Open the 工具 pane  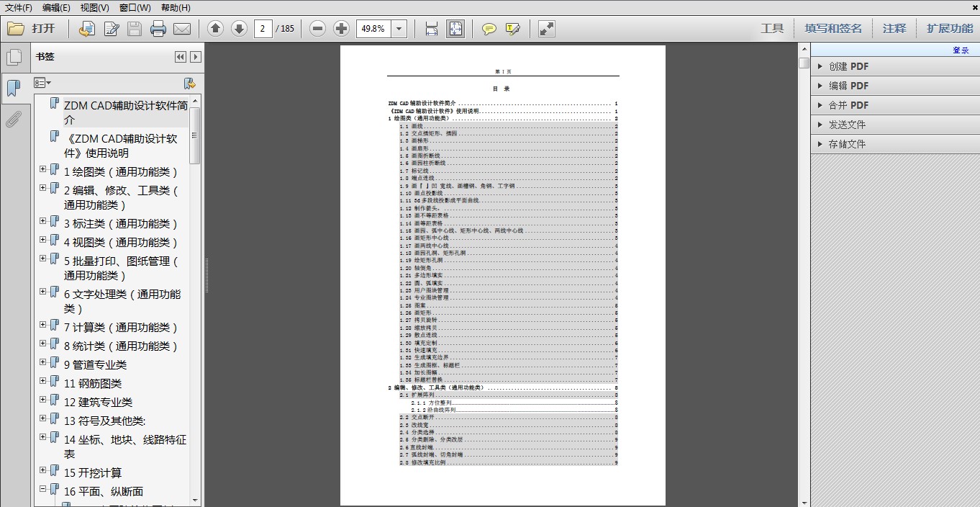pyautogui.click(x=772, y=29)
